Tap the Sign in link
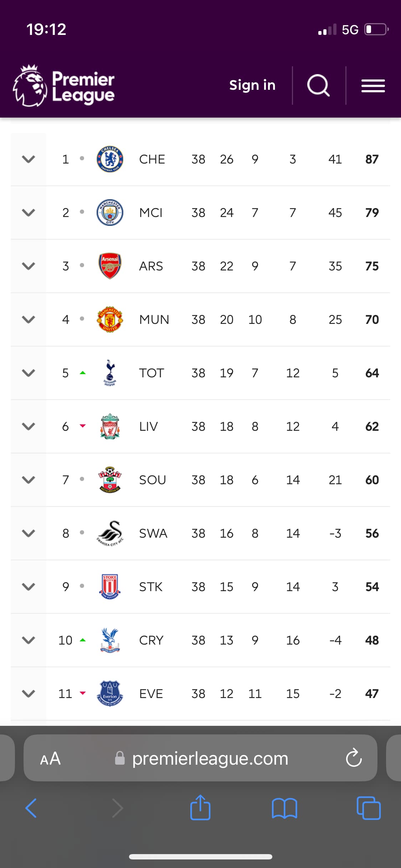401x868 pixels. 252,85
